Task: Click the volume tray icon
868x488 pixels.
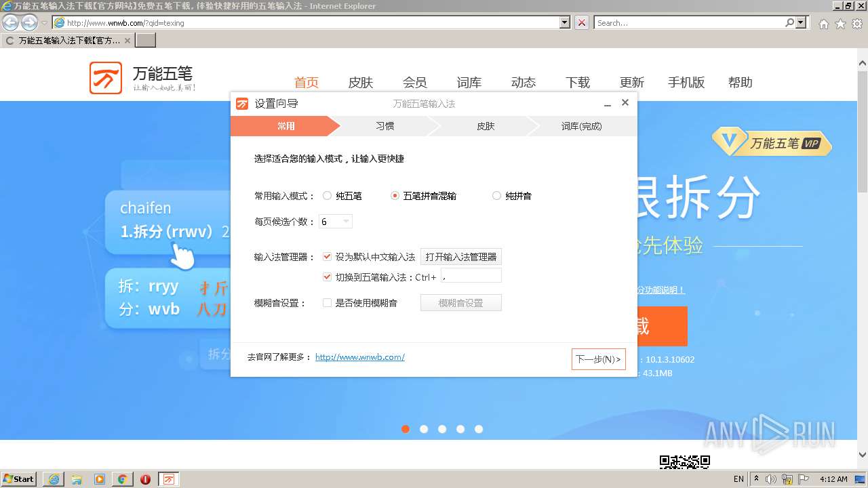Action: point(771,479)
